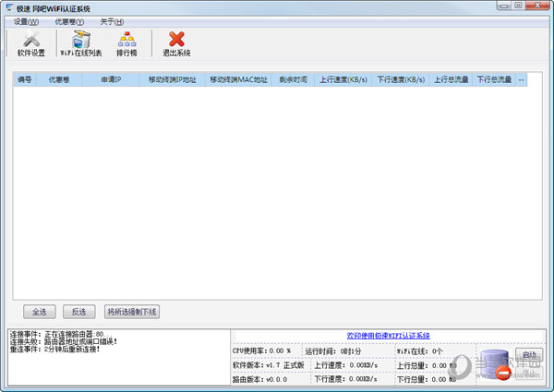Select log line 连接事件: 正在连接路由器
Image resolution: width=554 pixels, height=392 pixels.
coord(62,334)
